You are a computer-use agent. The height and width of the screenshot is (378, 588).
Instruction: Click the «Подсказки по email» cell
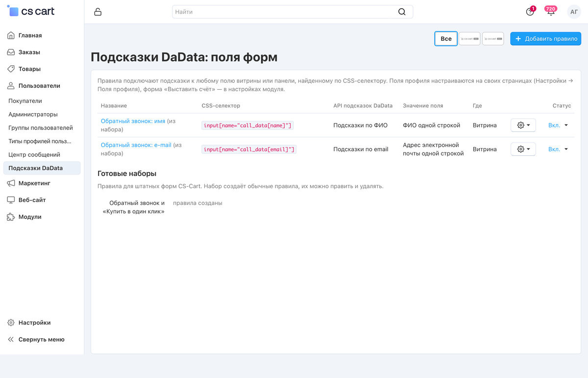tap(361, 149)
